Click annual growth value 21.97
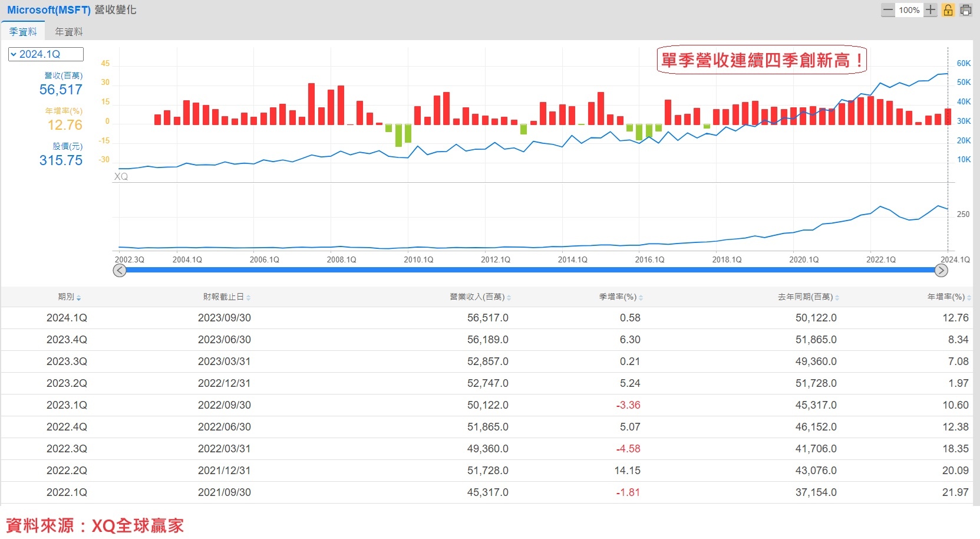Image resolution: width=980 pixels, height=539 pixels. click(955, 492)
